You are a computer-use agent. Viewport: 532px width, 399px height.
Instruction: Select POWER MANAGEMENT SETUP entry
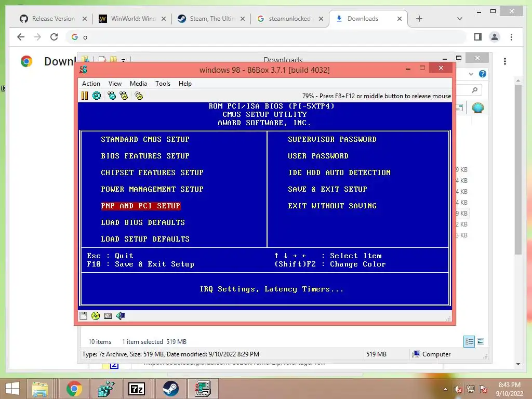coord(152,189)
